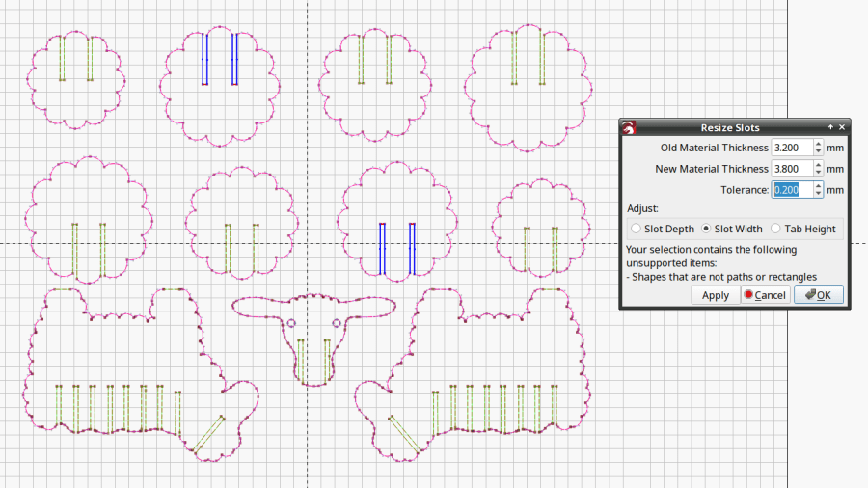
Task: Click the Tolerance value field
Action: pos(792,190)
